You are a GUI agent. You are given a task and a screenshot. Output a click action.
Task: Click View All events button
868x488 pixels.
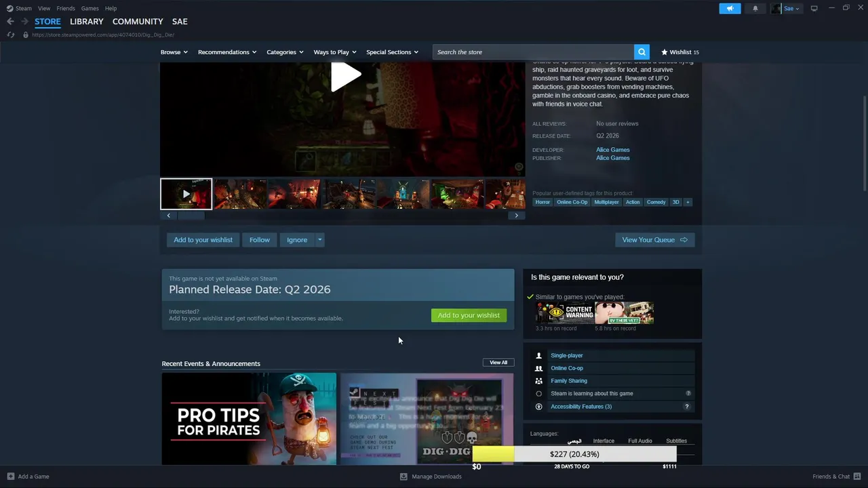coord(498,363)
